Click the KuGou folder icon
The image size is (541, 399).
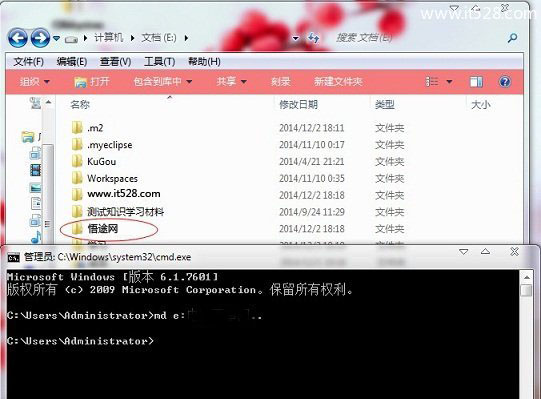tap(77, 161)
